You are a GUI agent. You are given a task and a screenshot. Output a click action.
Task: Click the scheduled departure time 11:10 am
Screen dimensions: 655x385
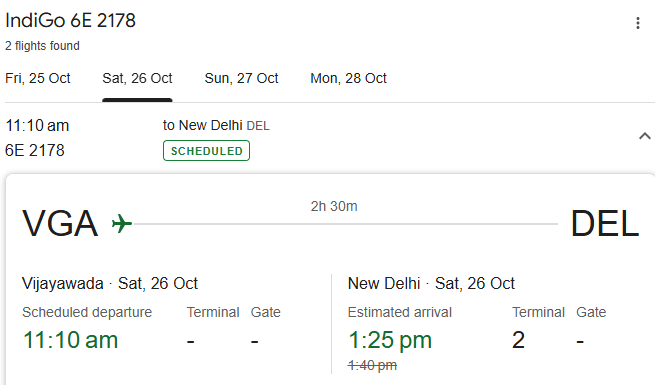click(x=70, y=340)
